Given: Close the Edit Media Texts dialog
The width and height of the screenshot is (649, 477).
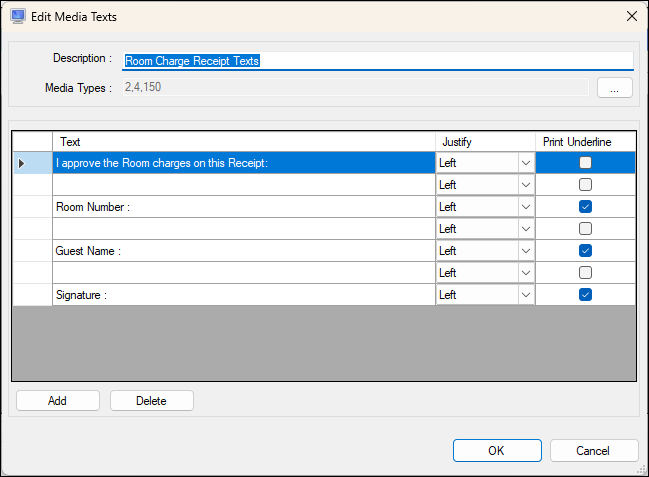Looking at the screenshot, I should 632,17.
